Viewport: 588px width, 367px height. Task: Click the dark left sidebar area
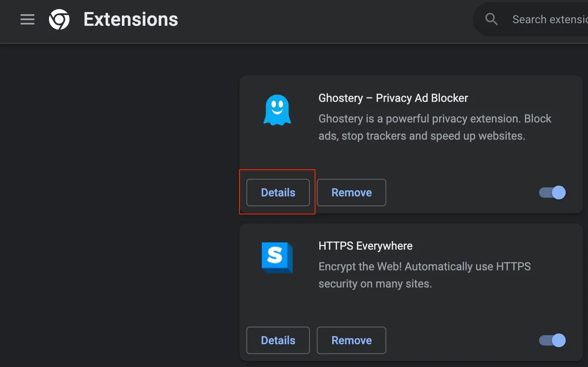point(116,206)
